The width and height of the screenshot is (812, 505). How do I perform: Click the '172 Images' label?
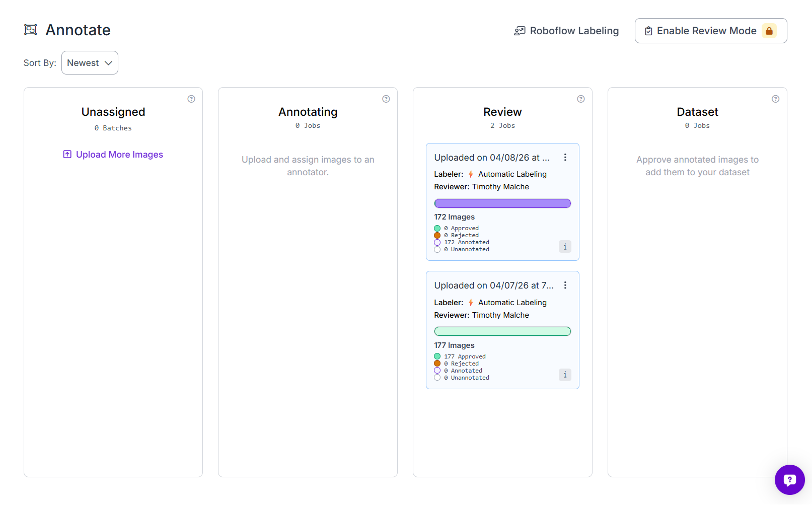(x=455, y=217)
